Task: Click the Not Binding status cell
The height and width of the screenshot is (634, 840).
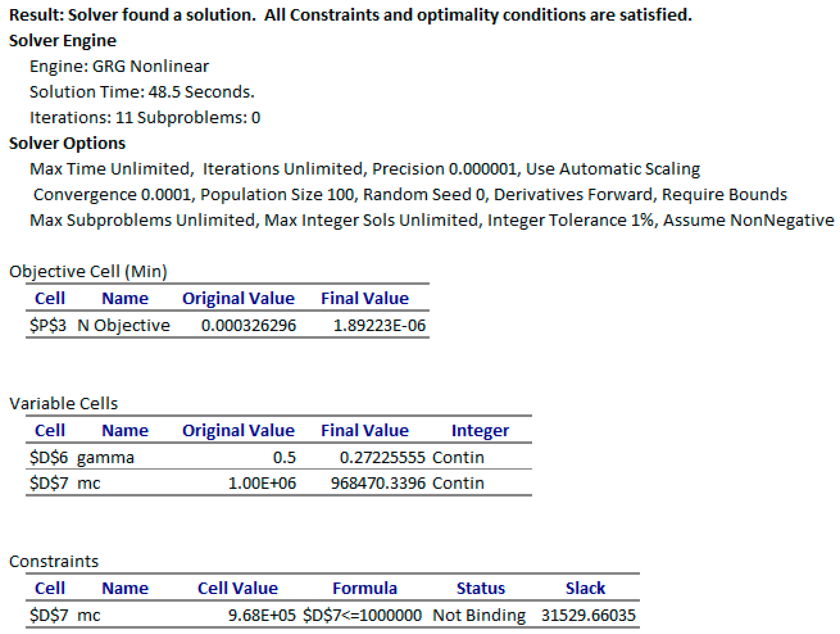Action: pos(479,615)
